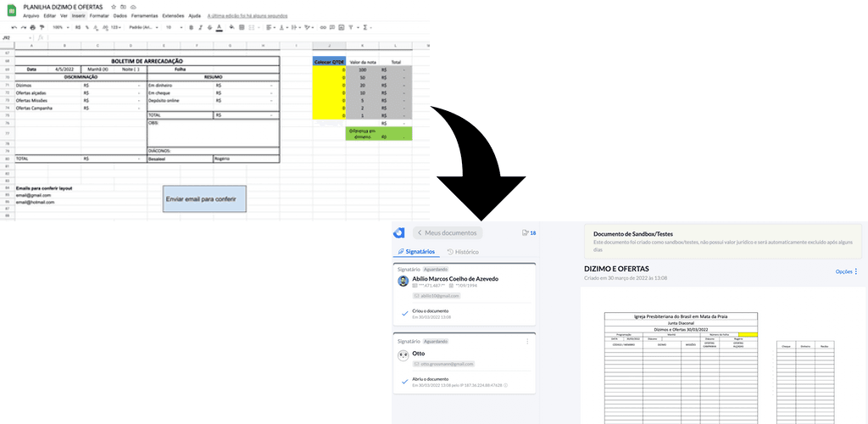Click Enviar email para conferir button
The image size is (868, 424).
204,198
